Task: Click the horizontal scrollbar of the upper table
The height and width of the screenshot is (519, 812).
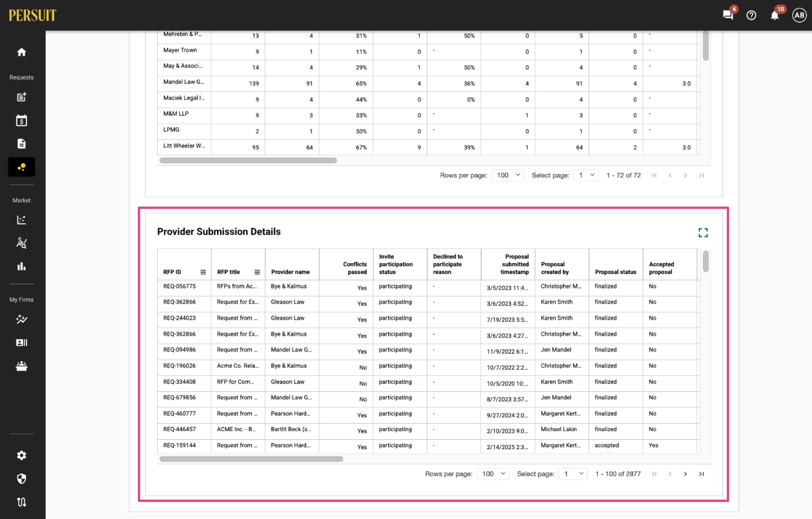Action: [248, 161]
